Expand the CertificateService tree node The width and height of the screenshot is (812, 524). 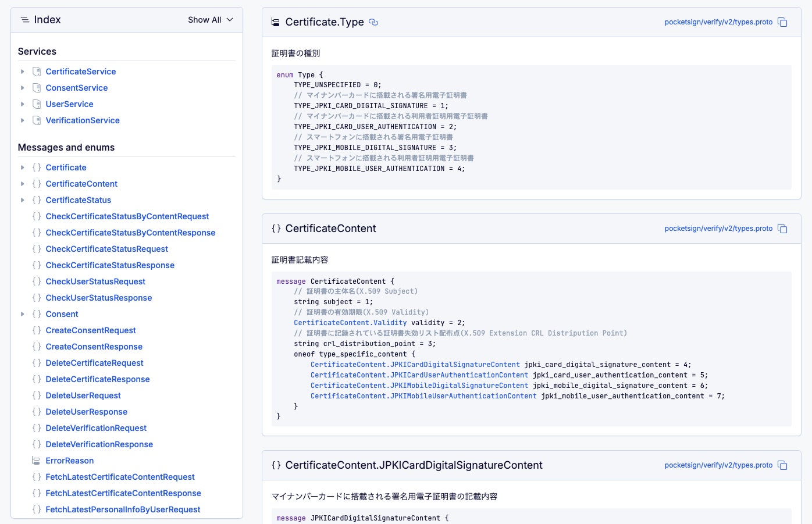pos(23,72)
